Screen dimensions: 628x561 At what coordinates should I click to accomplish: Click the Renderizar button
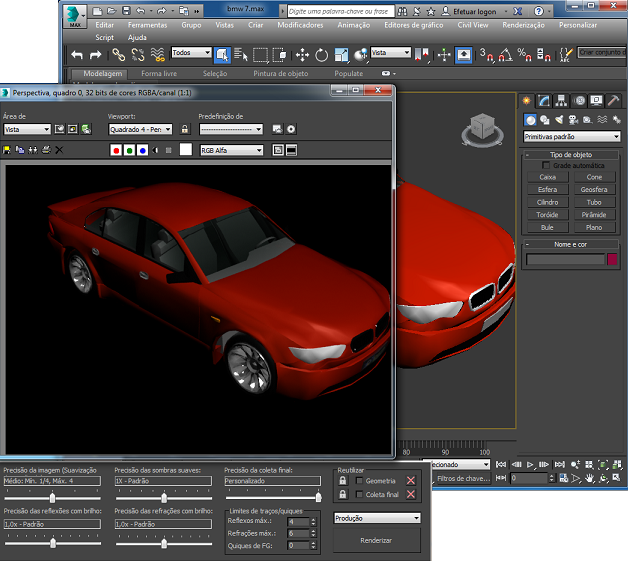tap(376, 540)
